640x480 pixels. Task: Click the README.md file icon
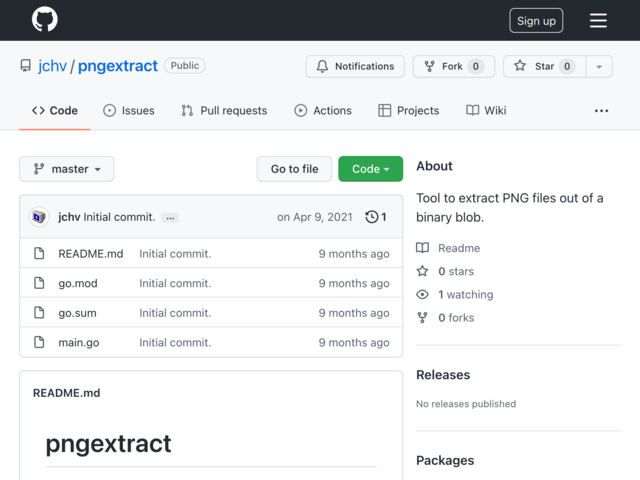coord(39,253)
